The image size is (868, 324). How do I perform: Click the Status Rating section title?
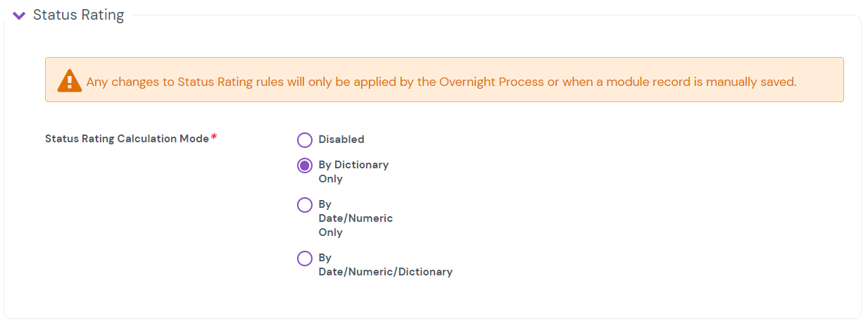click(x=78, y=15)
